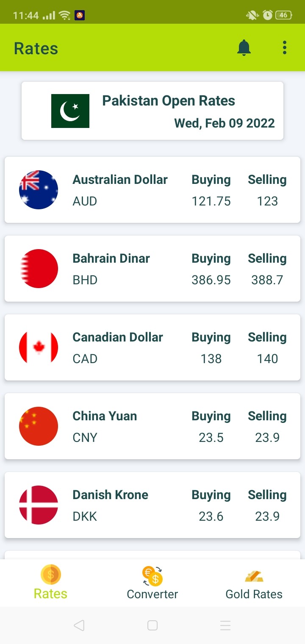Tap the China flag icon

[x=39, y=426]
